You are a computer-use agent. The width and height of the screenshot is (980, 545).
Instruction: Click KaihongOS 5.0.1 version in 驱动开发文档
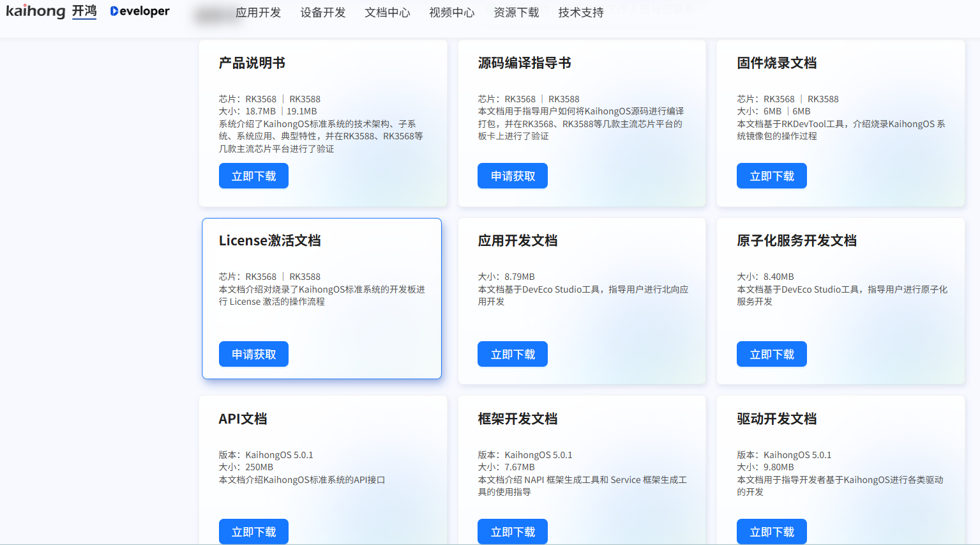[x=797, y=455]
